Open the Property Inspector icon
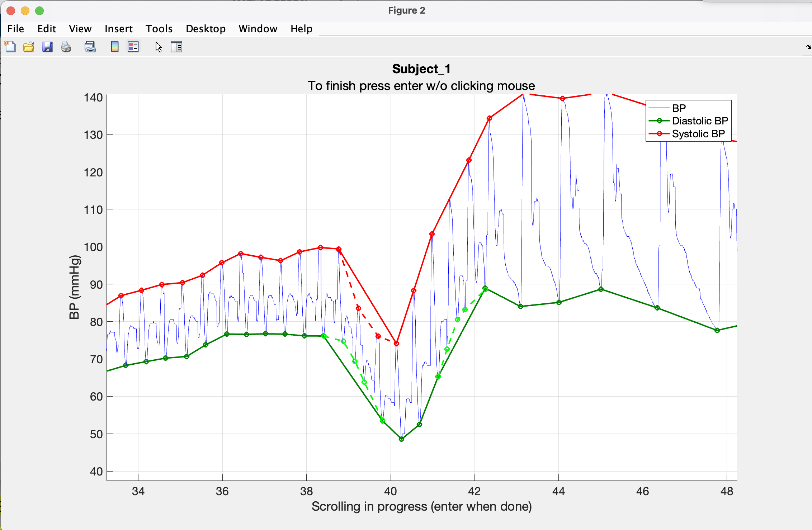 [x=176, y=47]
